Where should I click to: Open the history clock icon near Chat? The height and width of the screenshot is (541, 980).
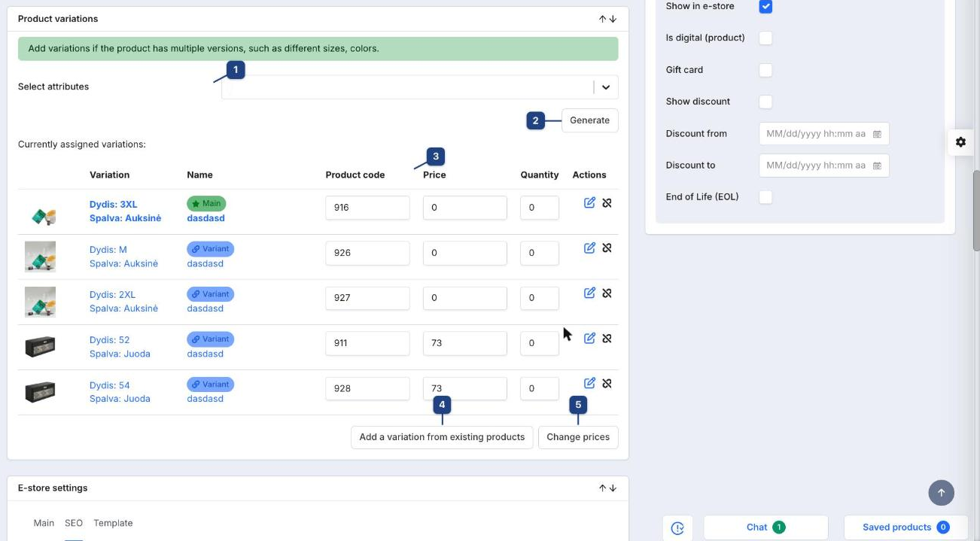click(x=677, y=528)
